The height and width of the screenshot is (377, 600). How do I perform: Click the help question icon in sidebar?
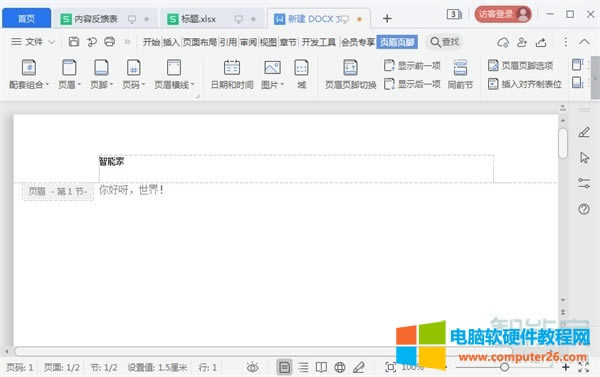coord(584,209)
